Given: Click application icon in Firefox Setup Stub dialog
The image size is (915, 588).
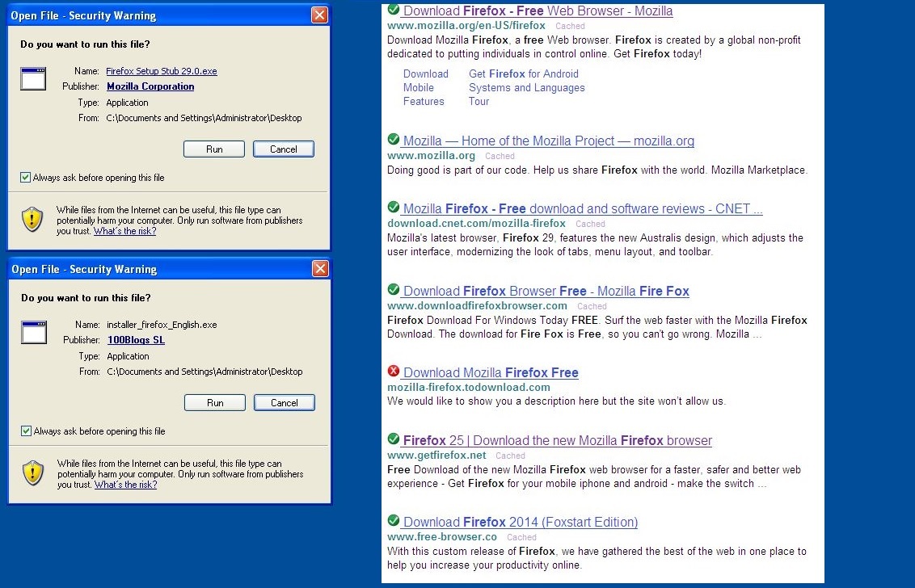Looking at the screenshot, I should tap(33, 79).
